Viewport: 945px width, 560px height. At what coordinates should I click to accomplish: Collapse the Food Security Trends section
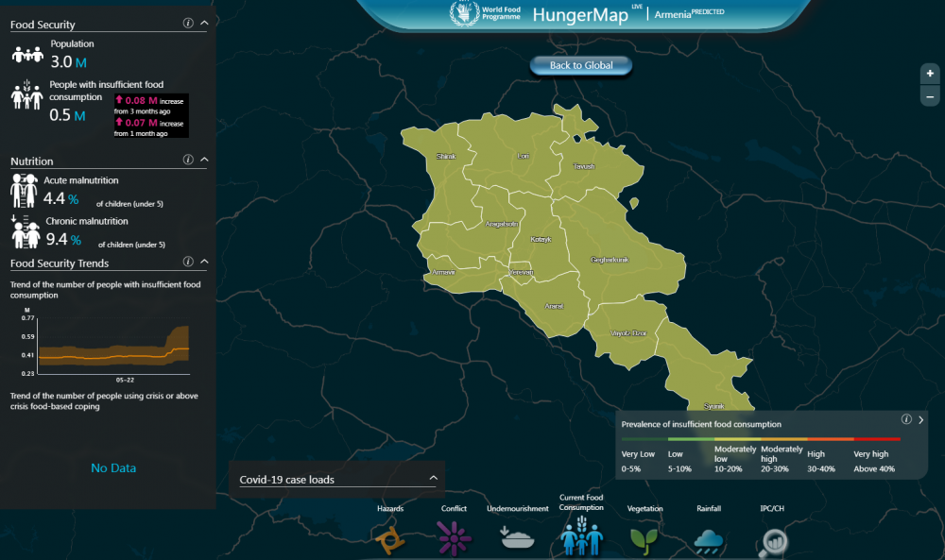(x=204, y=262)
